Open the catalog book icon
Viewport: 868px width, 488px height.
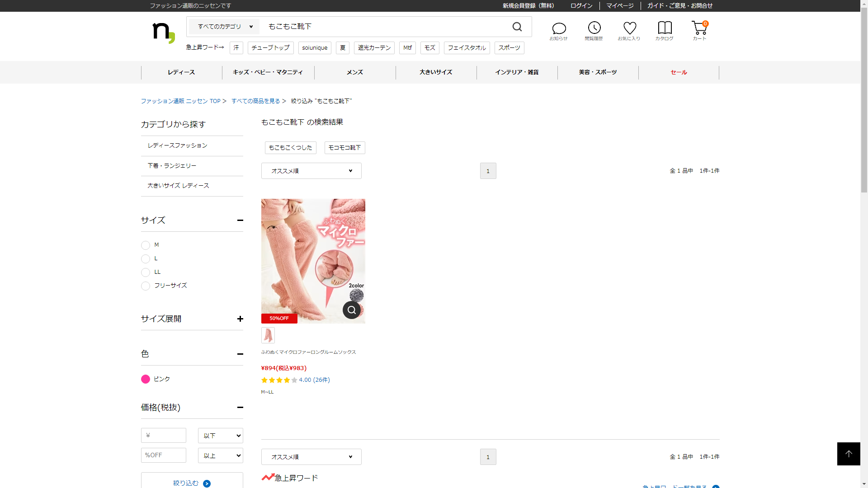[665, 28]
